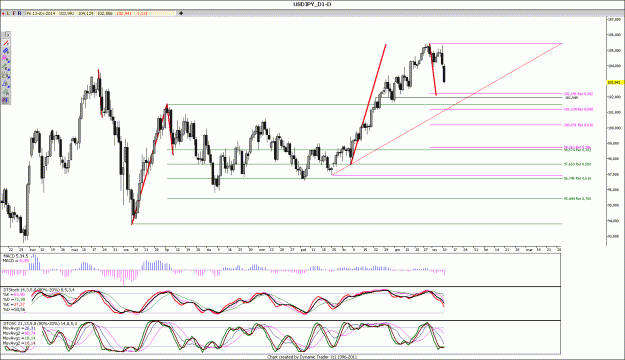Click the L button in top bar

[8, 13]
